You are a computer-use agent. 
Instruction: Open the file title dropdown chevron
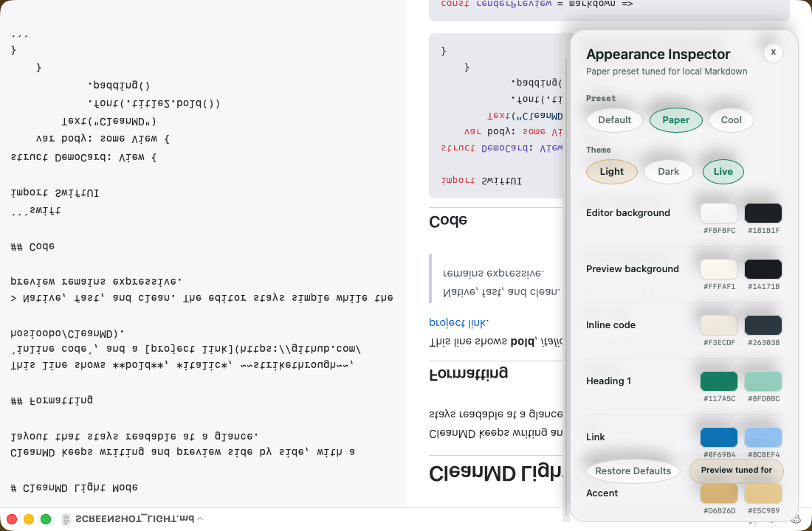click(200, 519)
